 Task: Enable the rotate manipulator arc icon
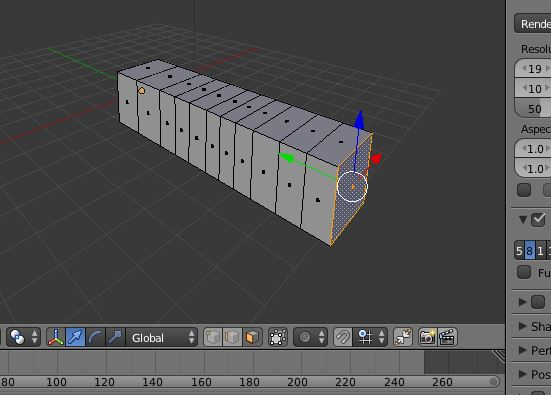coord(95,337)
